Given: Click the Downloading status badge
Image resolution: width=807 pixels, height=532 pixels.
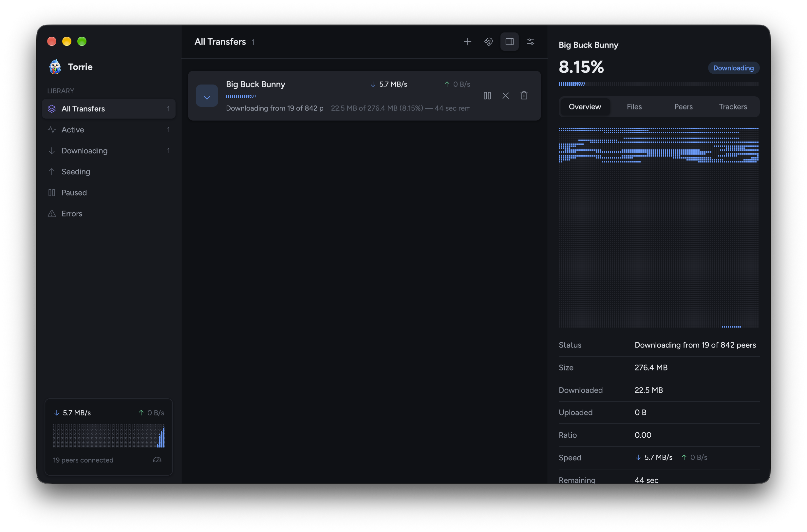Looking at the screenshot, I should pyautogui.click(x=733, y=68).
